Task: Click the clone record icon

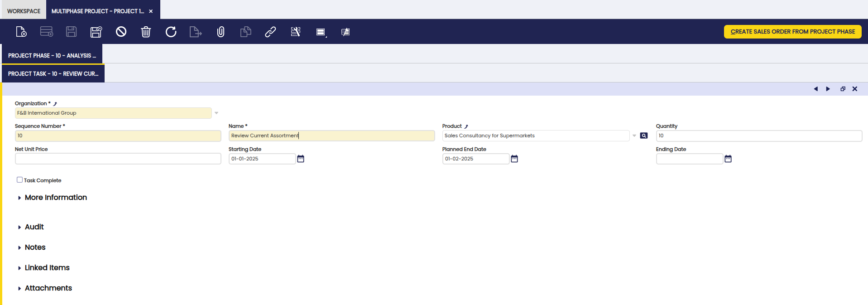Action: [x=245, y=32]
